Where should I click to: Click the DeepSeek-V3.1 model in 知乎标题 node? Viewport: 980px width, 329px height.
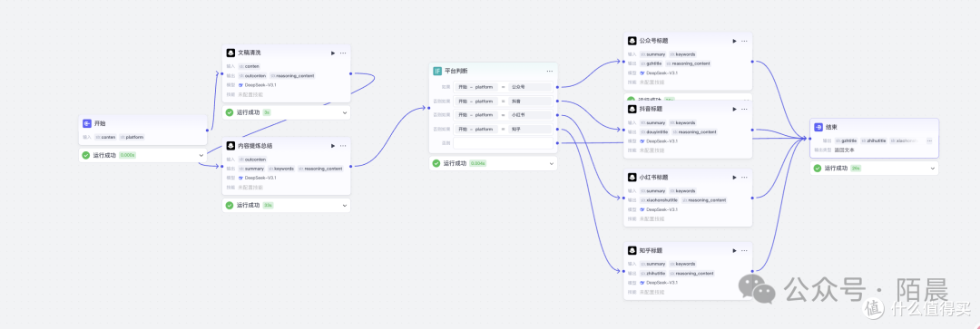pos(660,283)
